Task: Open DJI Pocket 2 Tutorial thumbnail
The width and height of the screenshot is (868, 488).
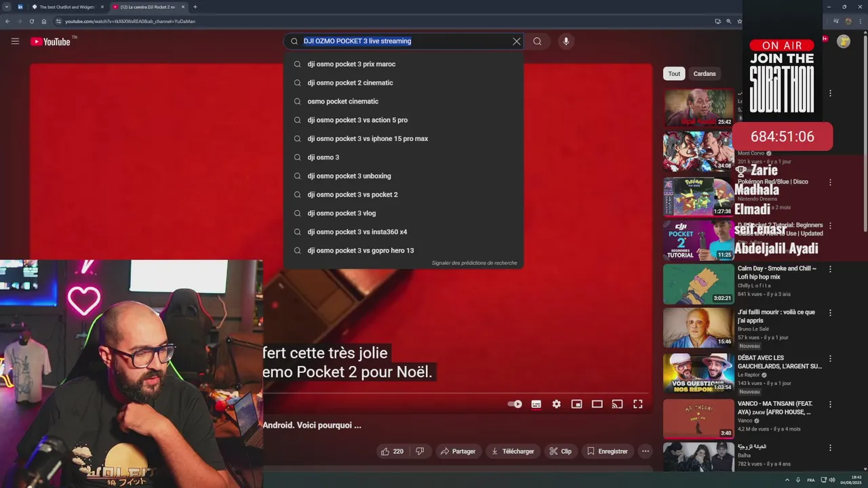Action: click(698, 240)
